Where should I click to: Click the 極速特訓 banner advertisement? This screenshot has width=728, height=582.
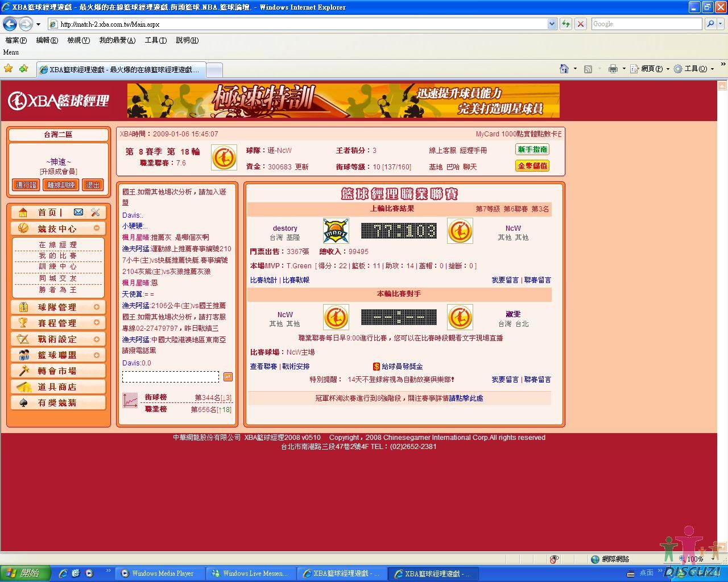click(x=344, y=101)
